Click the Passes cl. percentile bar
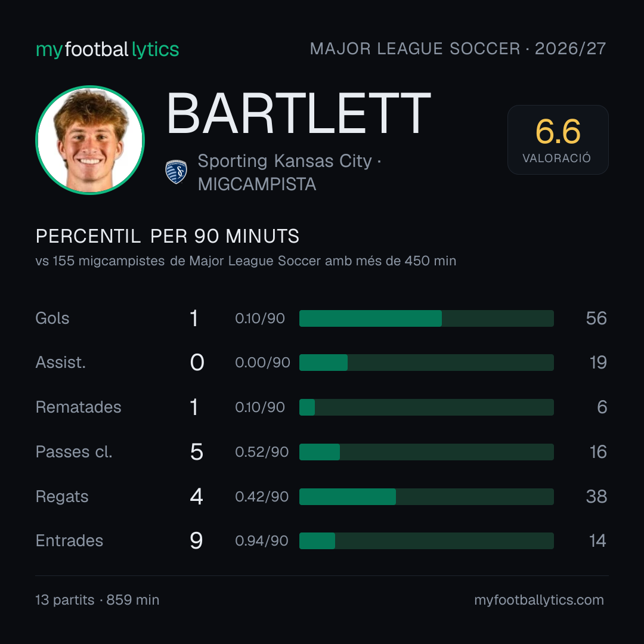The image size is (644, 644). pos(426,452)
